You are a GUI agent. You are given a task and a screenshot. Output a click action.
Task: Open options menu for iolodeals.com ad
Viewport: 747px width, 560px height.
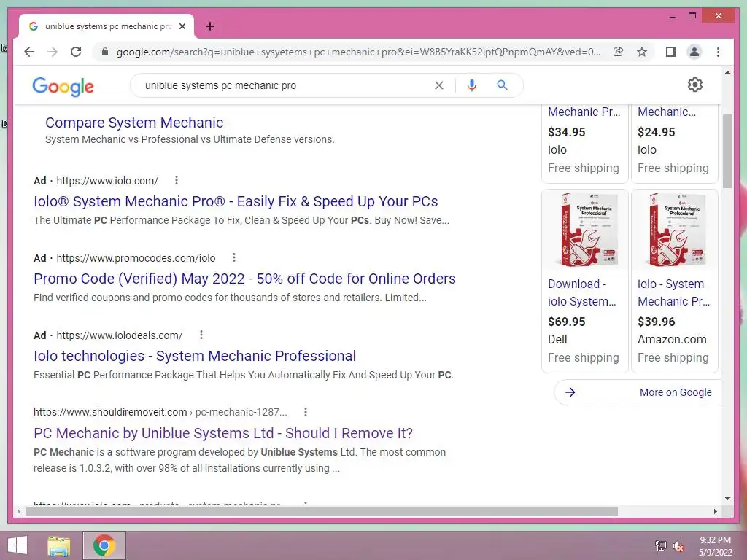coord(201,335)
